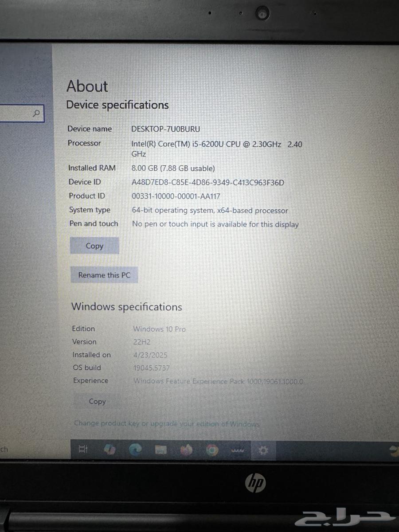Launch the pinwheel-shaped app beside Task View
Screen dimensions: 399x532
coord(110,450)
